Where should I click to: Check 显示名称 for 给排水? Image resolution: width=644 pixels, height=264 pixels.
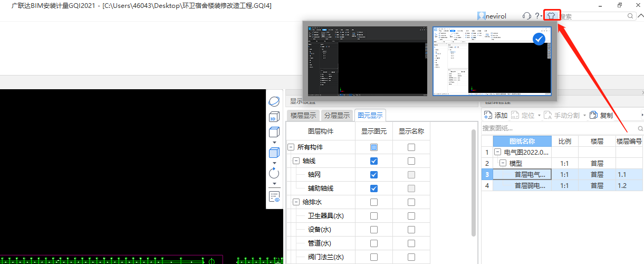pos(411,202)
